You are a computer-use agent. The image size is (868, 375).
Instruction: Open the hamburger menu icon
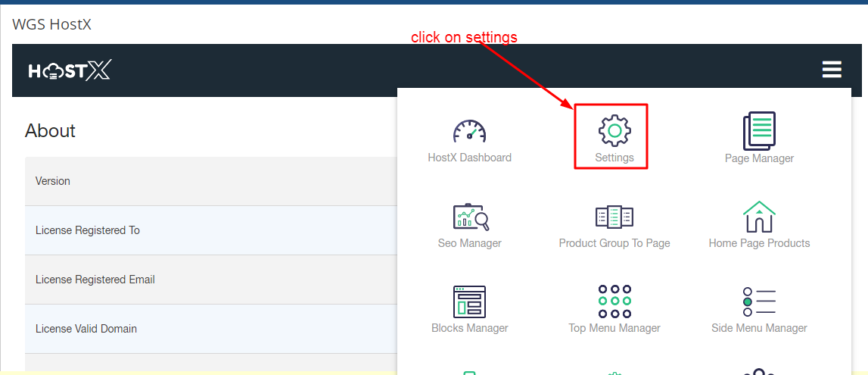(832, 70)
